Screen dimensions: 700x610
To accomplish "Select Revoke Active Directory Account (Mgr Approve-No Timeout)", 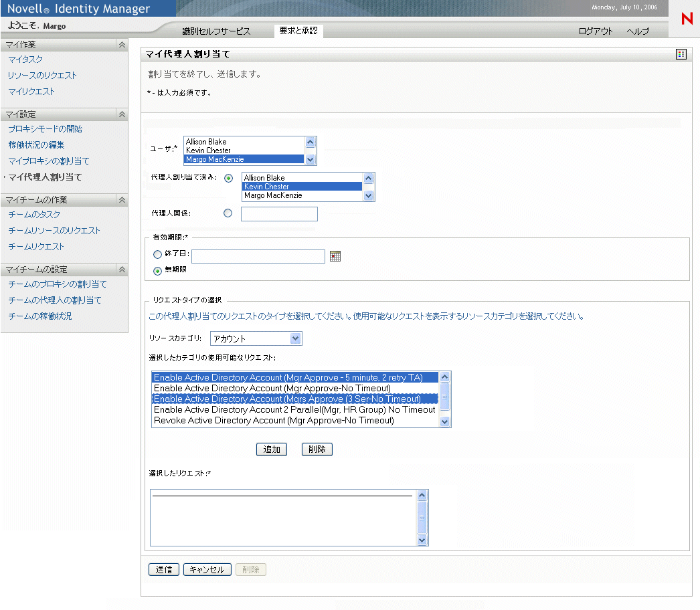I will (x=295, y=420).
